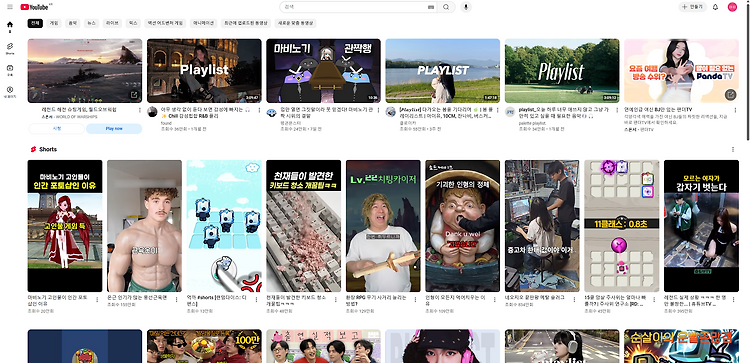Open the 마비노기 관짝행 video thumbnail

coord(323,71)
